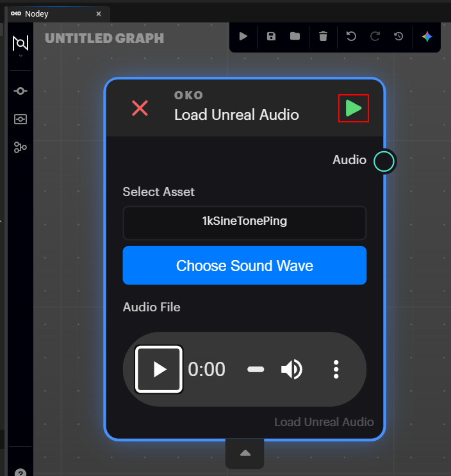Screen dimensions: 451x476
Task: Click the Choose Sound Wave button
Action: (245, 265)
